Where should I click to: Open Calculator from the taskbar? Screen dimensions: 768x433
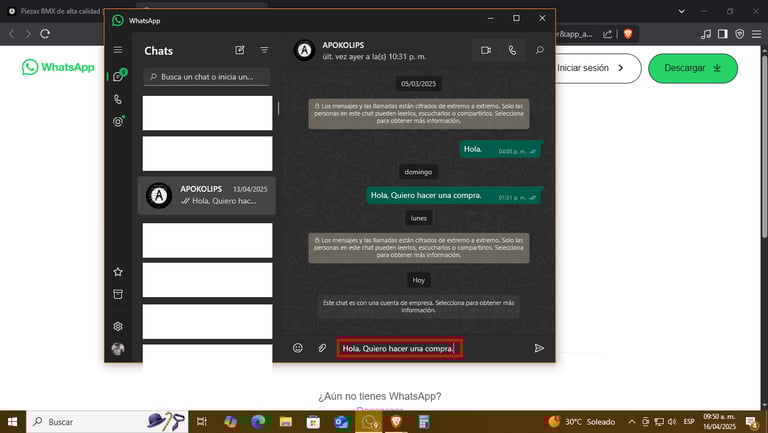(x=424, y=422)
